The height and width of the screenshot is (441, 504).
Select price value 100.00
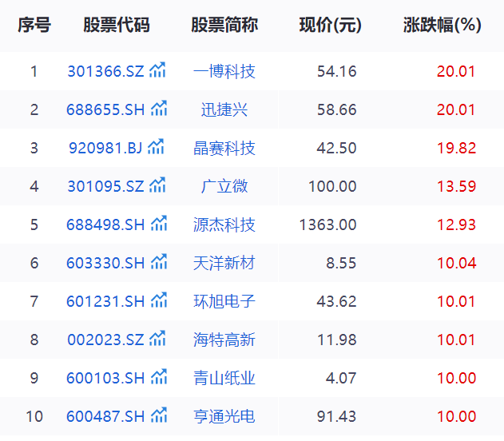pos(332,186)
